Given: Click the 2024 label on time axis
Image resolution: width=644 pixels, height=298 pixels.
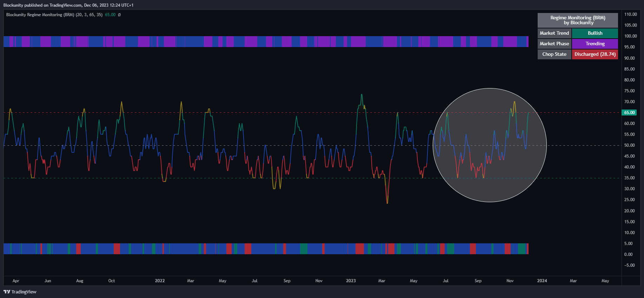Looking at the screenshot, I should tap(542, 281).
